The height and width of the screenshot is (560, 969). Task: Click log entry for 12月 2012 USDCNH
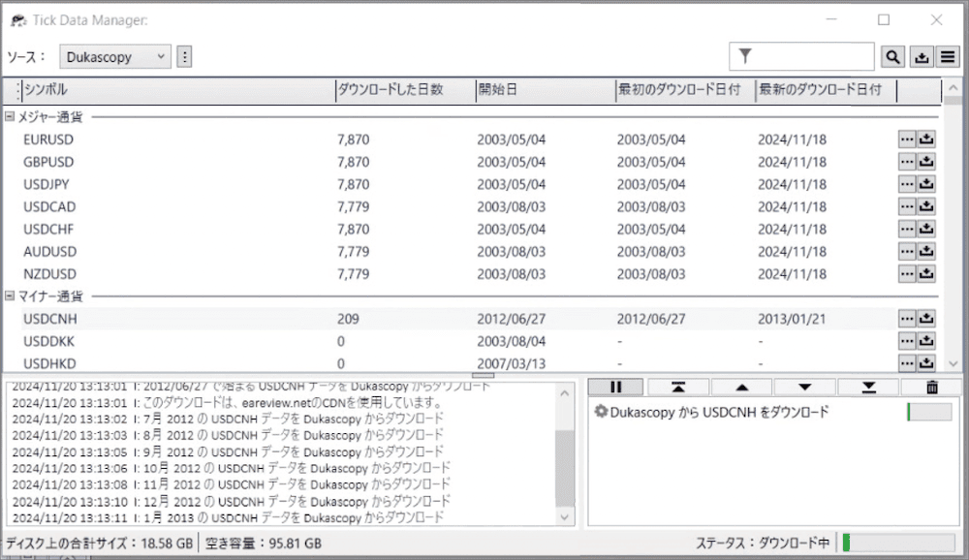tap(232, 501)
